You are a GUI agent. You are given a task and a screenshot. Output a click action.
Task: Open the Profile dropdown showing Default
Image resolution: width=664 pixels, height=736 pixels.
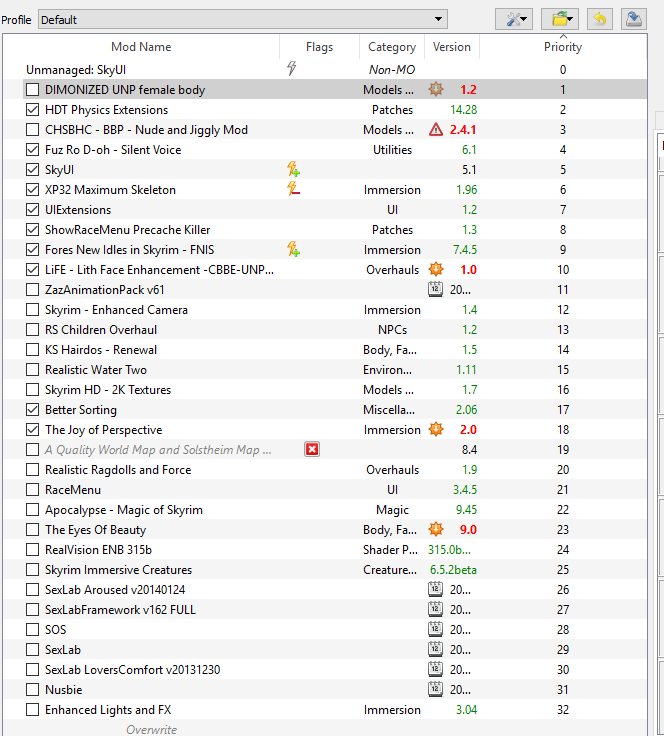tap(243, 19)
